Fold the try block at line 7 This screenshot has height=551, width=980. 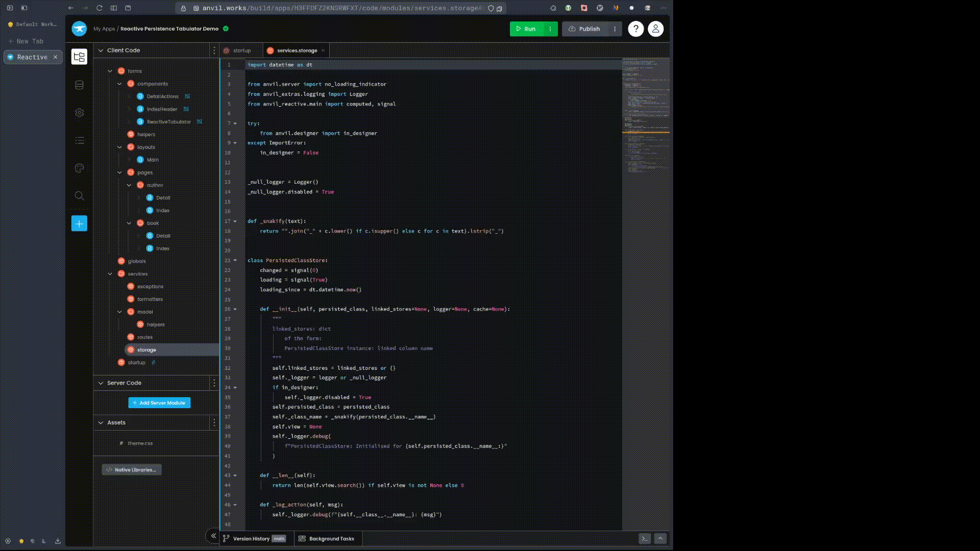click(235, 123)
